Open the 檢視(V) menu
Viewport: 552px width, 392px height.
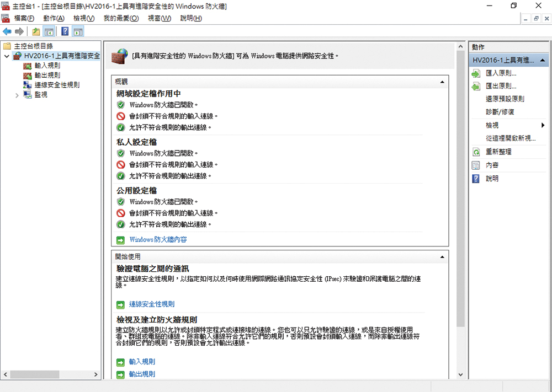[x=84, y=18]
